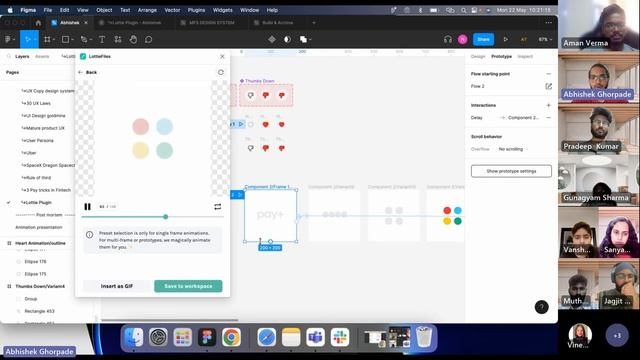
Task: Remove the Delay interaction
Action: [x=549, y=118]
